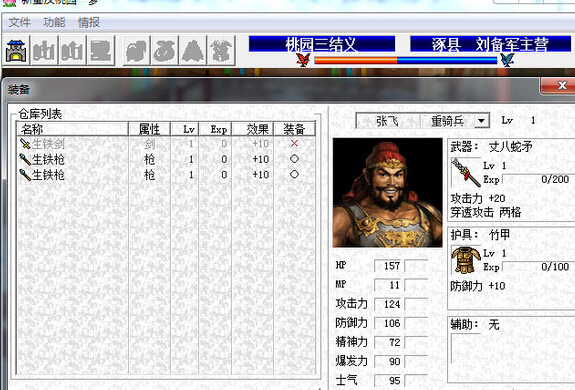
Task: Click the spear icon of second 生铁枪
Action: pyautogui.click(x=25, y=174)
